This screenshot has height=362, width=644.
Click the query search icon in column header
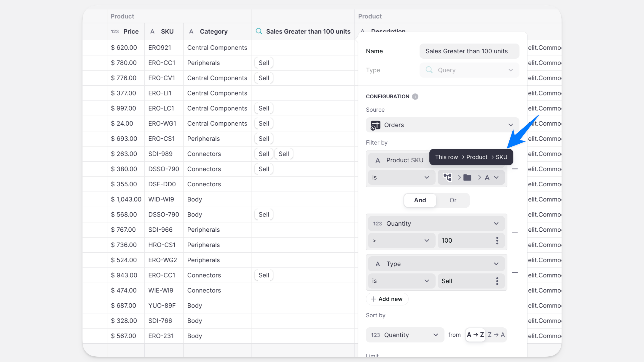[x=259, y=31]
